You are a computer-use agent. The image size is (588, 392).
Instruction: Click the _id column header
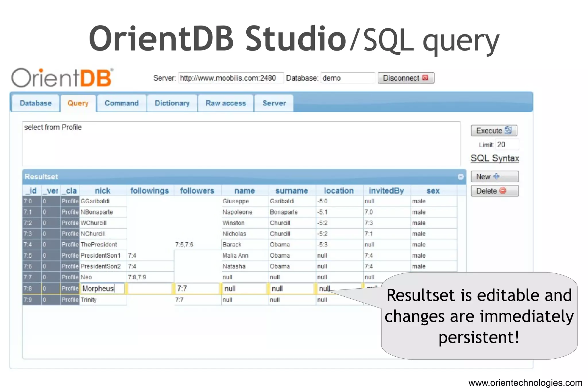coord(32,191)
